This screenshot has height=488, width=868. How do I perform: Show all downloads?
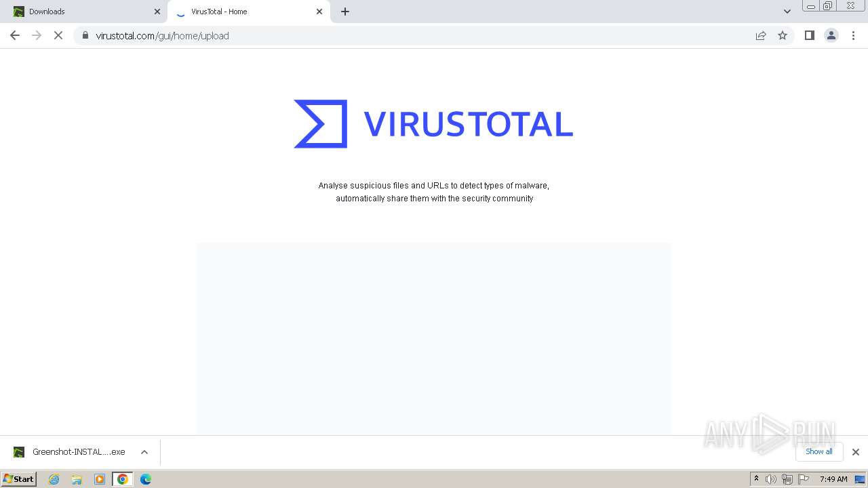819,451
